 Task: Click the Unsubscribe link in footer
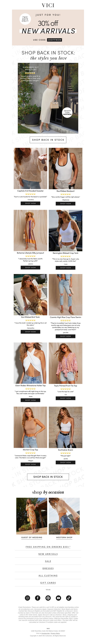click(x=45, y=633)
